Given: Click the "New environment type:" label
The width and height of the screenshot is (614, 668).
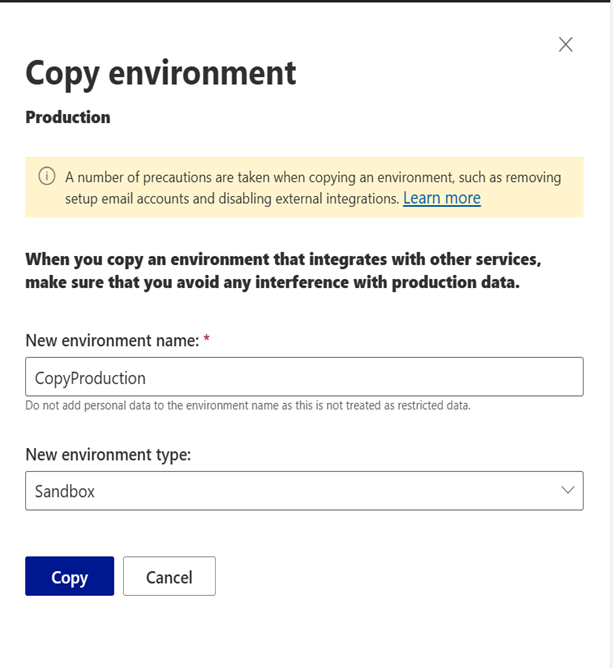Looking at the screenshot, I should (x=107, y=455).
